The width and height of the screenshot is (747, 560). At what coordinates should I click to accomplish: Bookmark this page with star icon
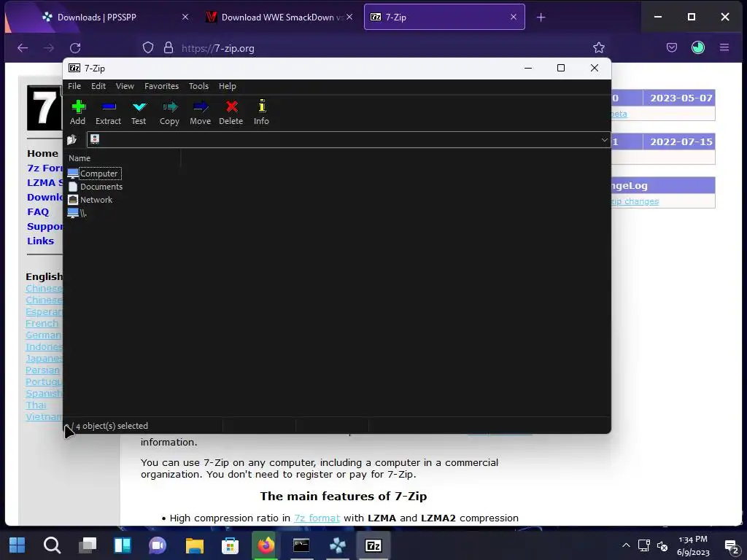tap(599, 47)
